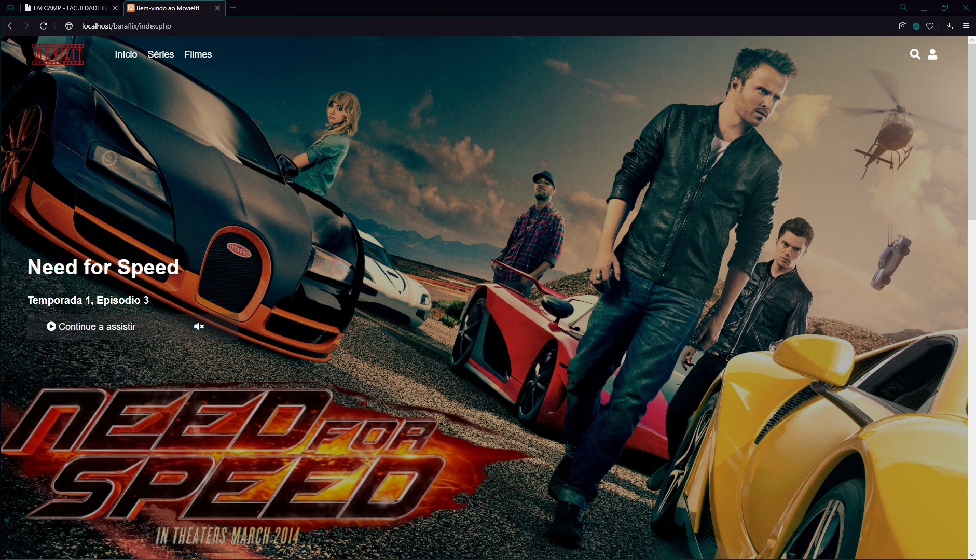Open the green shield privacy icon

(x=916, y=26)
